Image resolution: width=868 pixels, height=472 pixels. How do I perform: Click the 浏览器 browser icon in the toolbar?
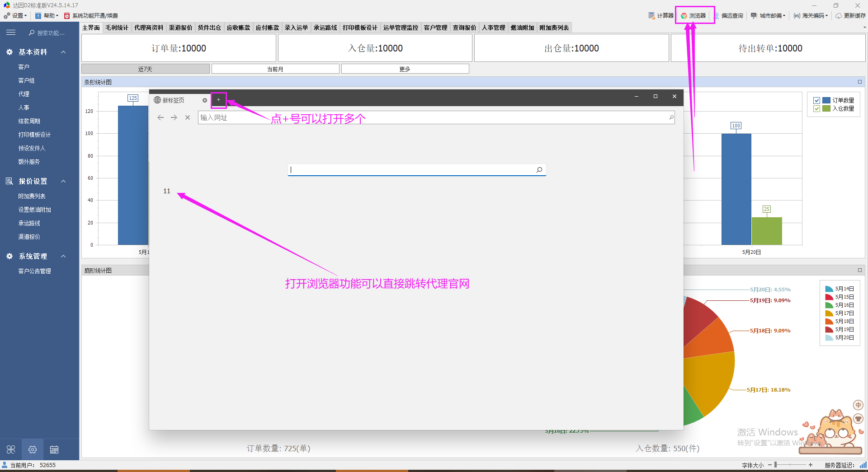pos(694,16)
